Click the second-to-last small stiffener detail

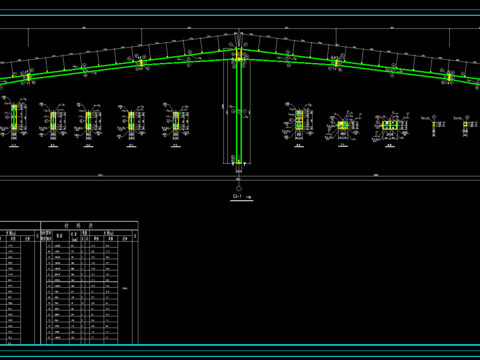point(434,124)
